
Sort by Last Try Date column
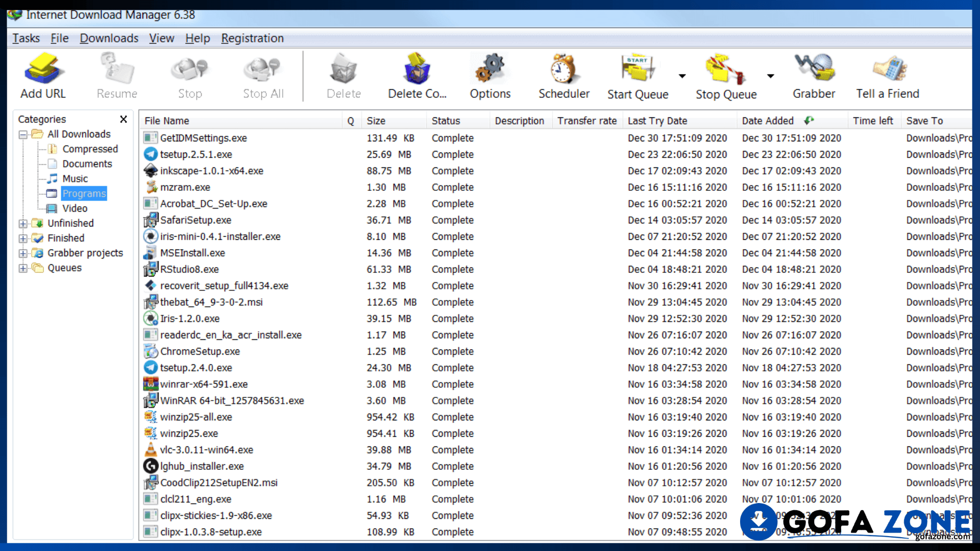[680, 121]
